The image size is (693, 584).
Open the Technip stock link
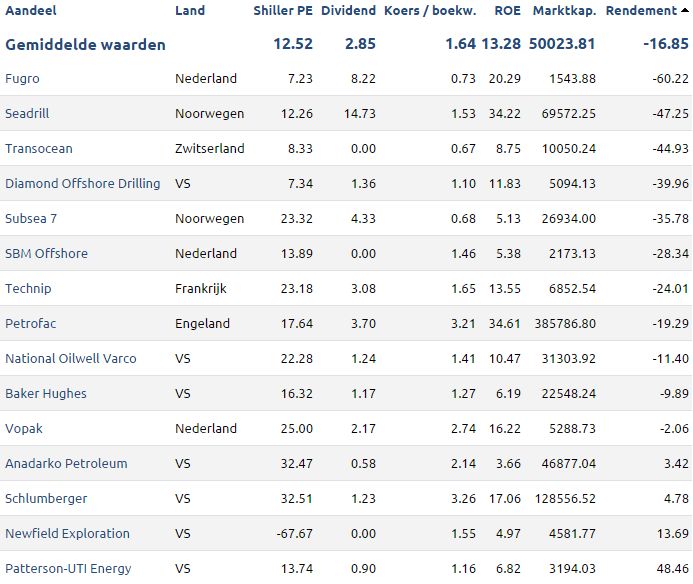[28, 289]
